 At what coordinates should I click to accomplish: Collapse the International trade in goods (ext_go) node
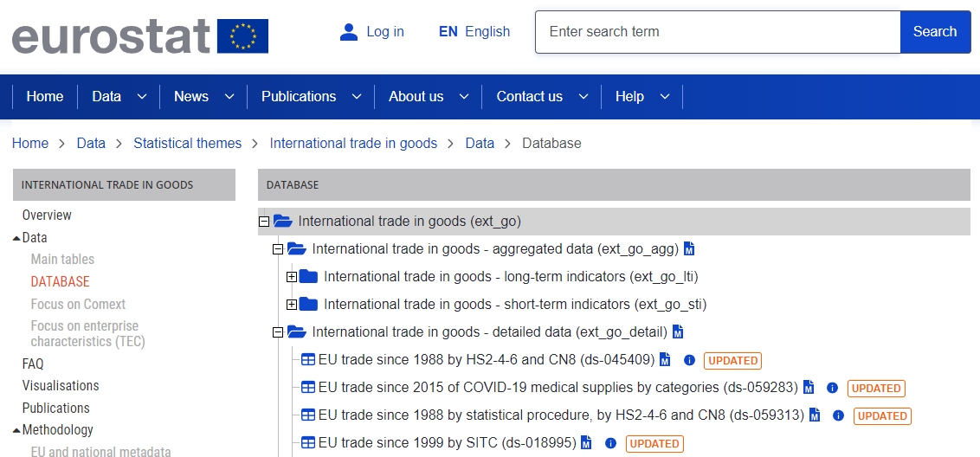point(264,222)
